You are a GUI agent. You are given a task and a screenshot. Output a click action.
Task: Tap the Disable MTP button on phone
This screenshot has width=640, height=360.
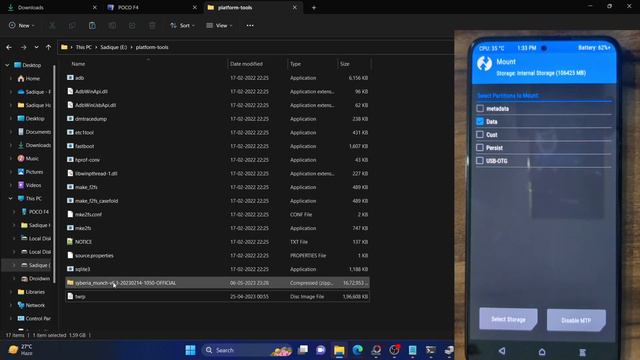[x=576, y=320]
